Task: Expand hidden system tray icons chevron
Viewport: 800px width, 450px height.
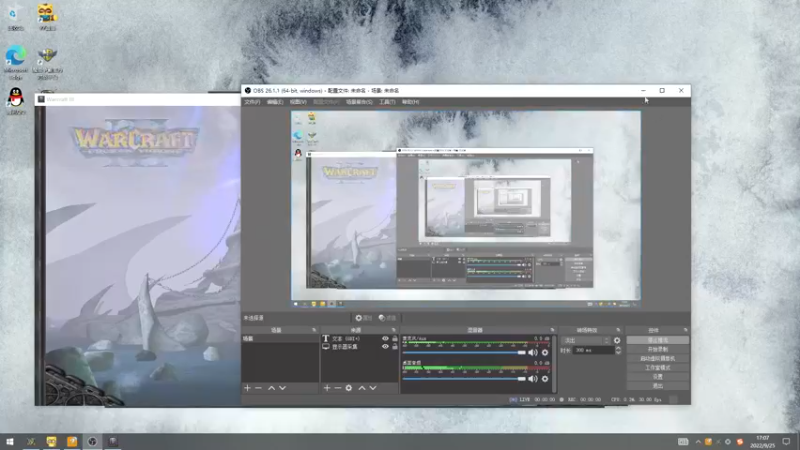Action: point(698,442)
